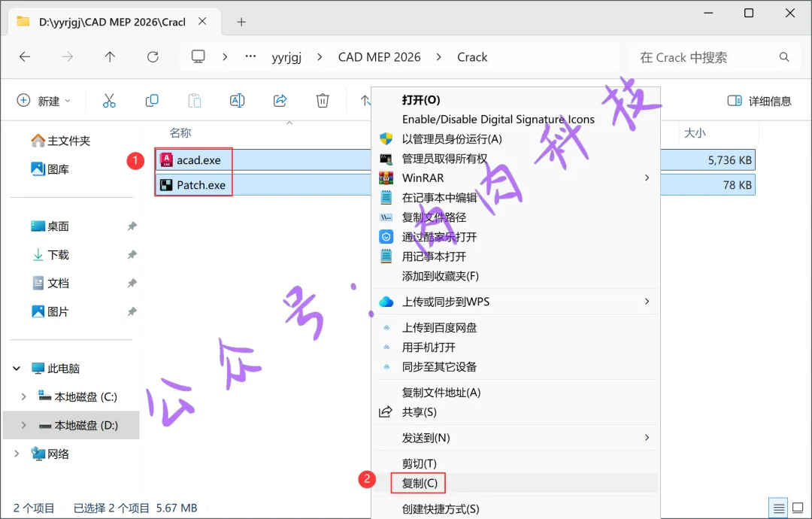Image resolution: width=812 pixels, height=519 pixels.
Task: Select 剪切(T) in context menu
Action: click(x=420, y=463)
